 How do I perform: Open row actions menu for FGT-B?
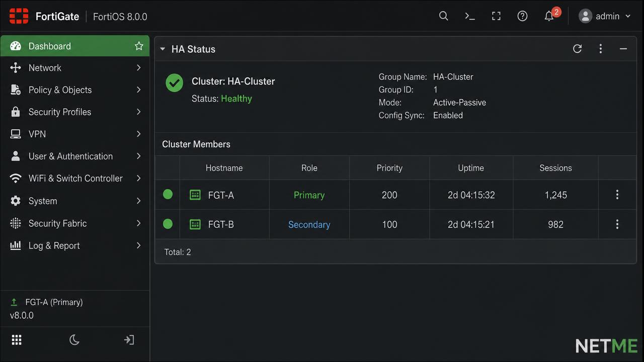pos(617,224)
